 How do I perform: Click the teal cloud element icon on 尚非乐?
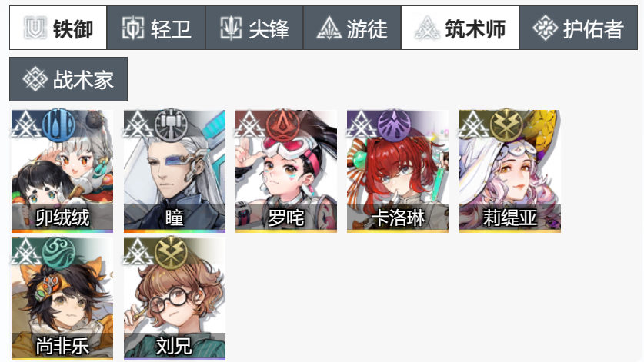[x=58, y=252]
